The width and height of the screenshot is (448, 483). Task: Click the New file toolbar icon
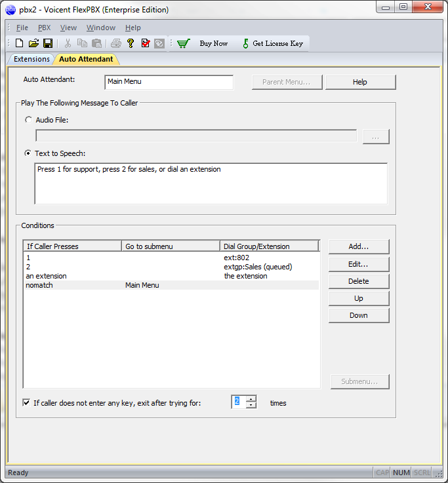(x=19, y=43)
